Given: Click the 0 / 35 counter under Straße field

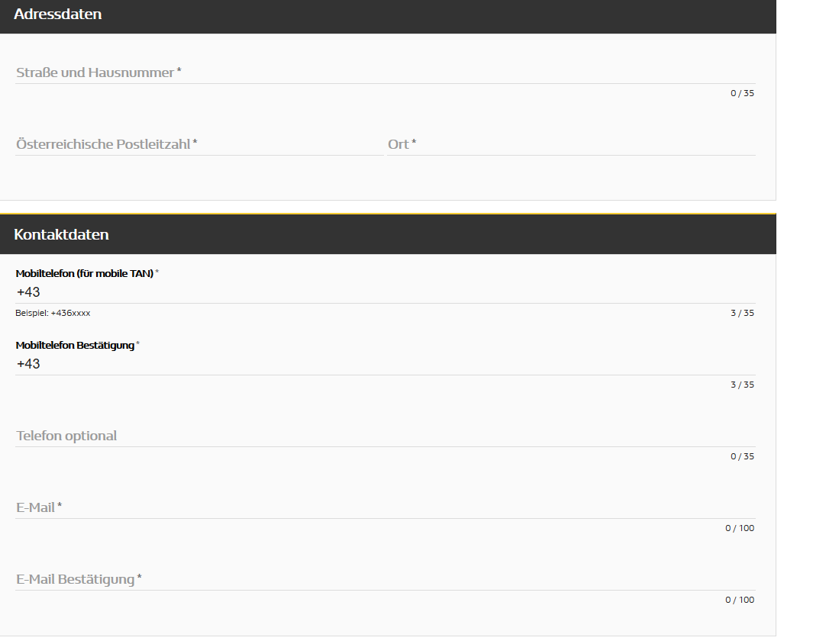Looking at the screenshot, I should click(742, 93).
